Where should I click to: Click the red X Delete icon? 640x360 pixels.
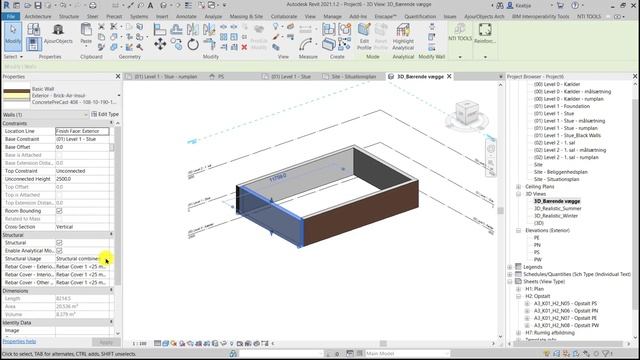[244, 47]
